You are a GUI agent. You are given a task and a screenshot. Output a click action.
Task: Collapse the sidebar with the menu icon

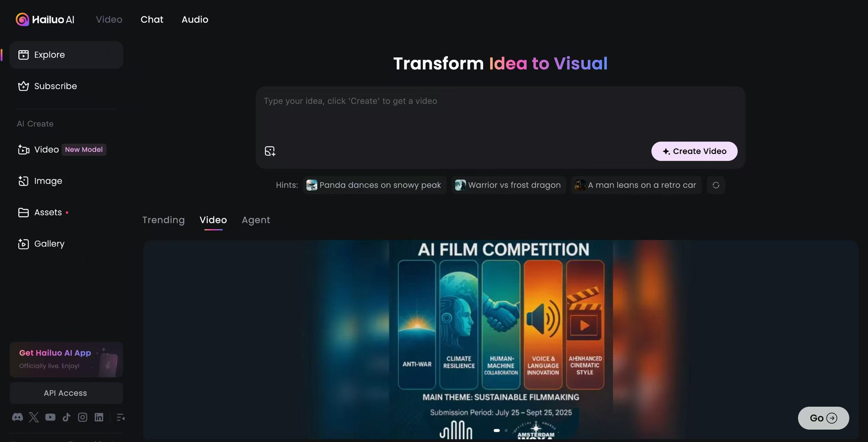coord(120,417)
